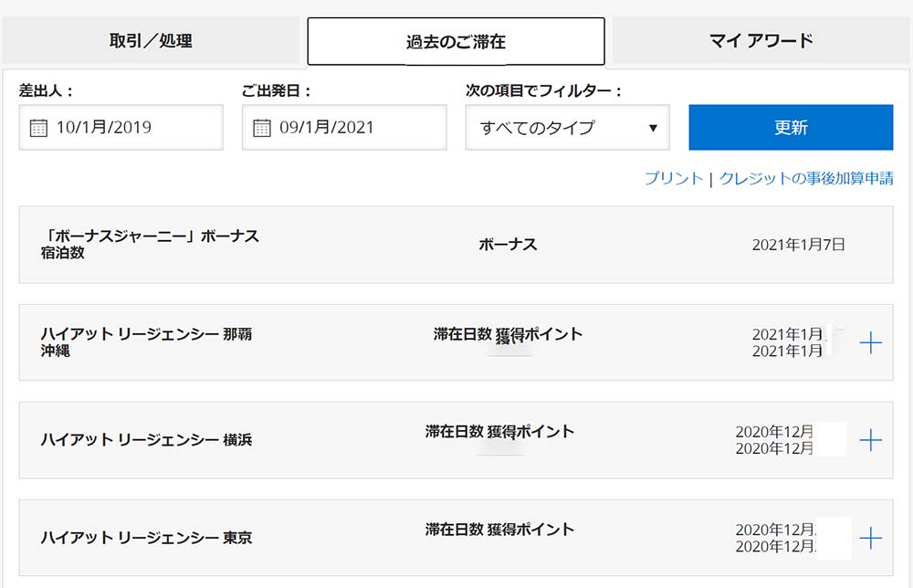The width and height of the screenshot is (913, 588).
Task: Click the calendar icon beside 09/1月/2021
Action: click(262, 128)
